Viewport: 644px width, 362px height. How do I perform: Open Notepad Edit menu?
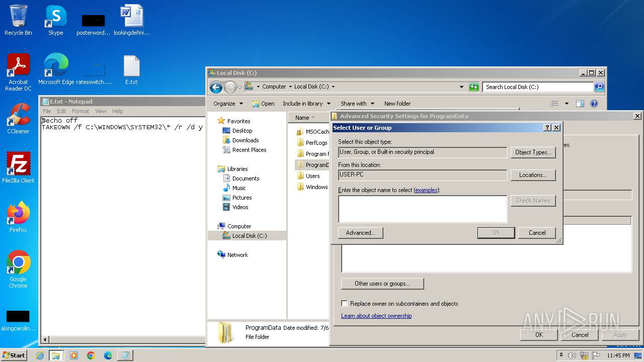click(x=61, y=111)
